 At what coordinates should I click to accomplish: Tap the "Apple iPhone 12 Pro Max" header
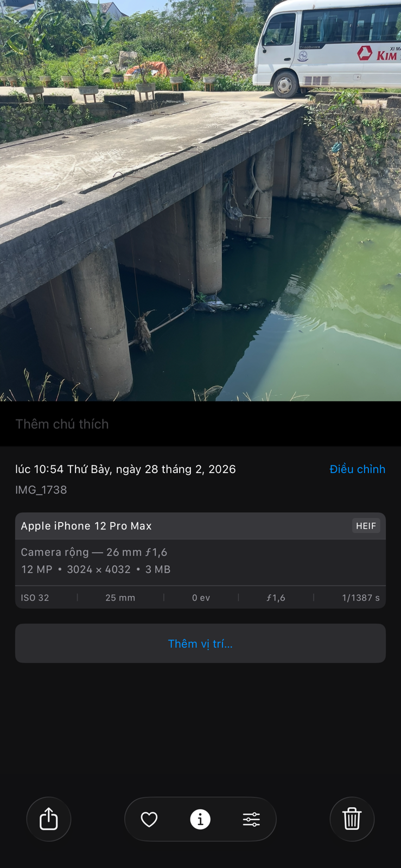(x=86, y=526)
